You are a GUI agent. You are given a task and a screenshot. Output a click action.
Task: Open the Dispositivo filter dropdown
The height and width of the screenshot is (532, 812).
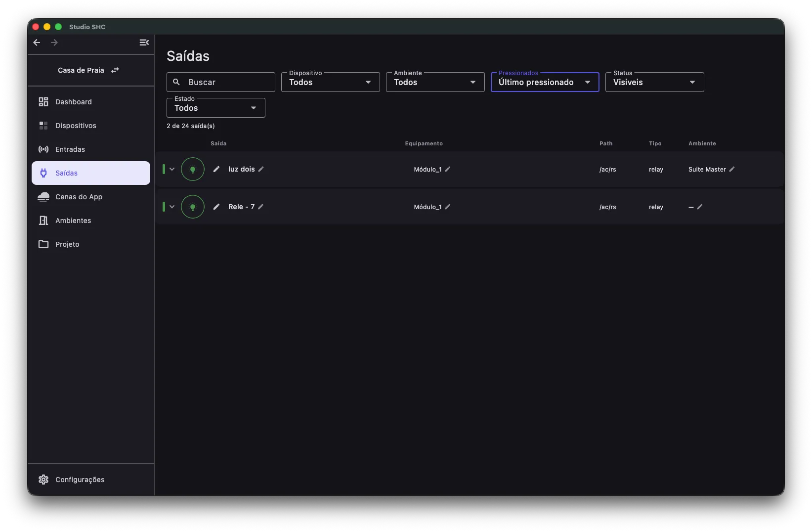pyautogui.click(x=330, y=82)
